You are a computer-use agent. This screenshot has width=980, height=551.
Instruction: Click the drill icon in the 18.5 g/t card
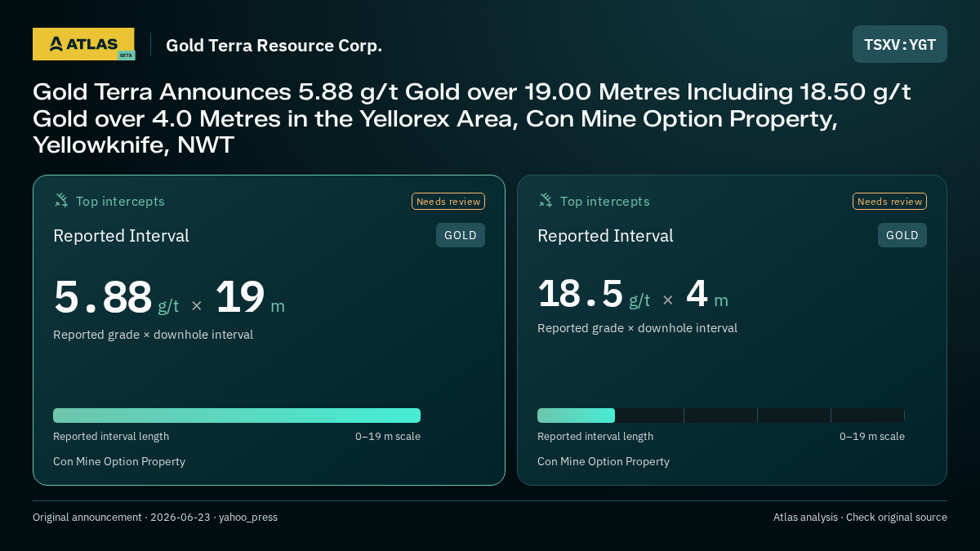tap(546, 200)
